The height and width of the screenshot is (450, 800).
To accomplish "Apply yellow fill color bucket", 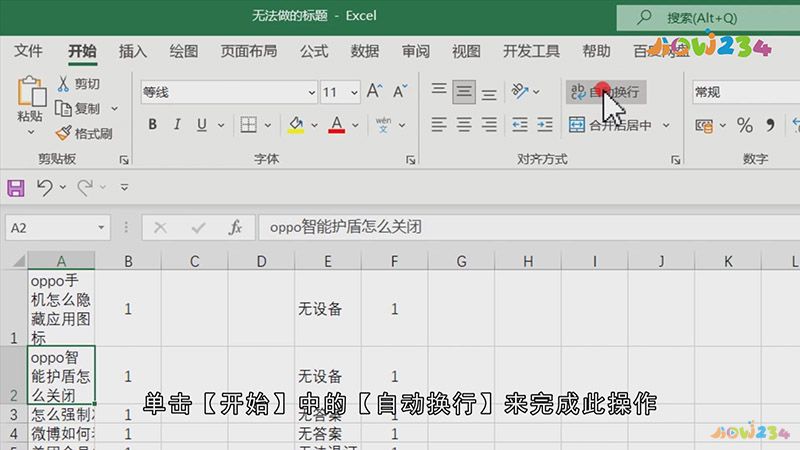I will point(296,124).
